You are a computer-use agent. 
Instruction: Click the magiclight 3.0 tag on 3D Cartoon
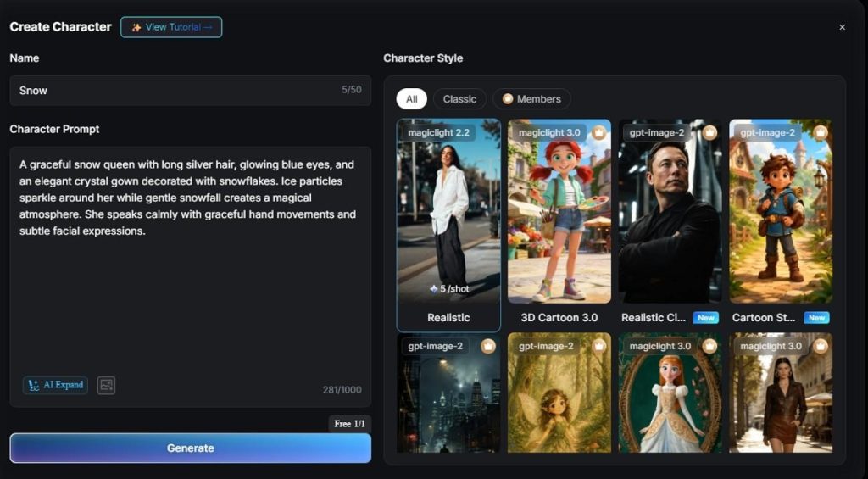549,133
